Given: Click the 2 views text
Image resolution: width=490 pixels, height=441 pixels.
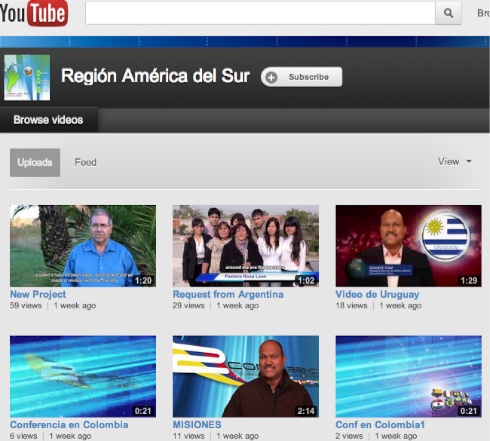Looking at the screenshot, I should [x=349, y=436].
